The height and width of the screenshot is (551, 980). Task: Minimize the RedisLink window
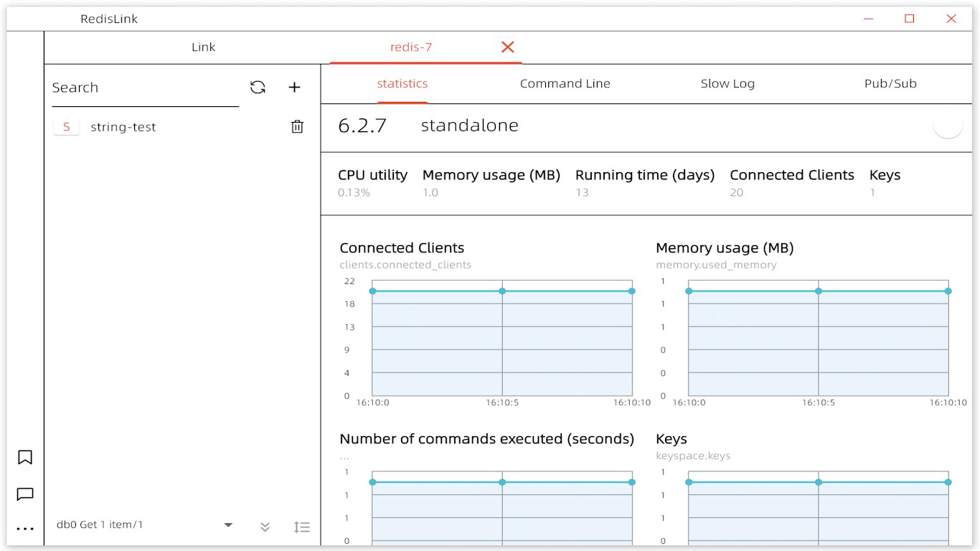click(869, 19)
